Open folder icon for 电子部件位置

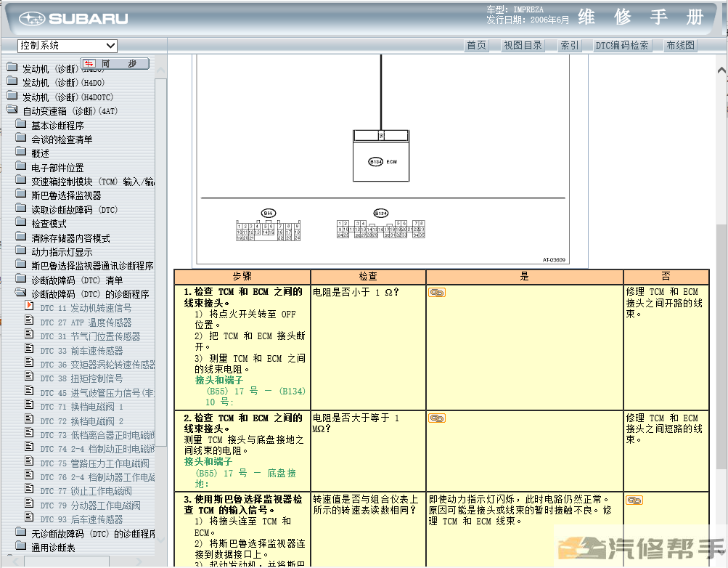point(20,166)
